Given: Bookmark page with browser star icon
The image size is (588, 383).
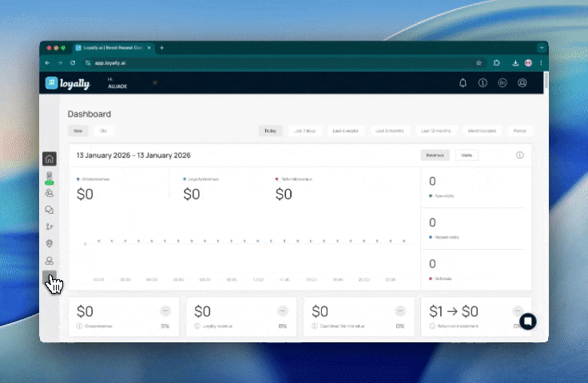Looking at the screenshot, I should [x=479, y=63].
